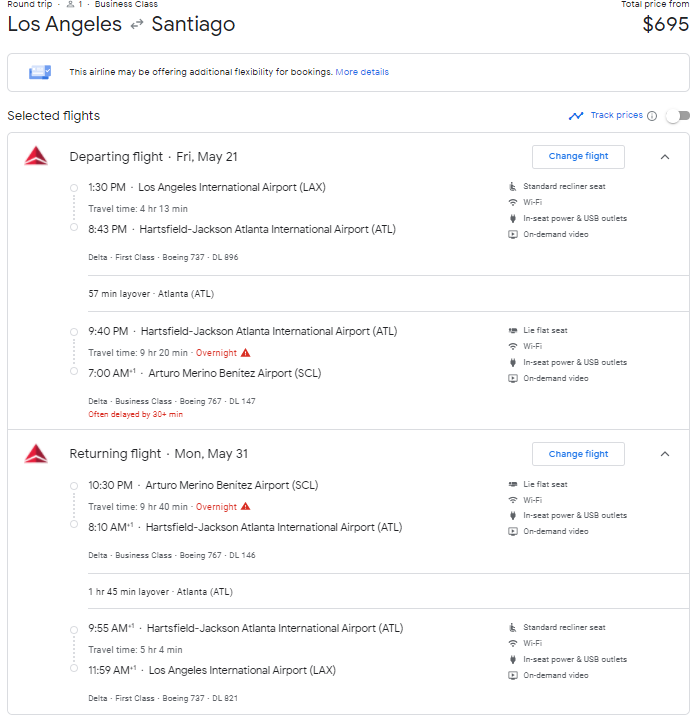Click the Returning flight · Mon, May 31 header
Screen dimensions: 697x717
point(158,454)
